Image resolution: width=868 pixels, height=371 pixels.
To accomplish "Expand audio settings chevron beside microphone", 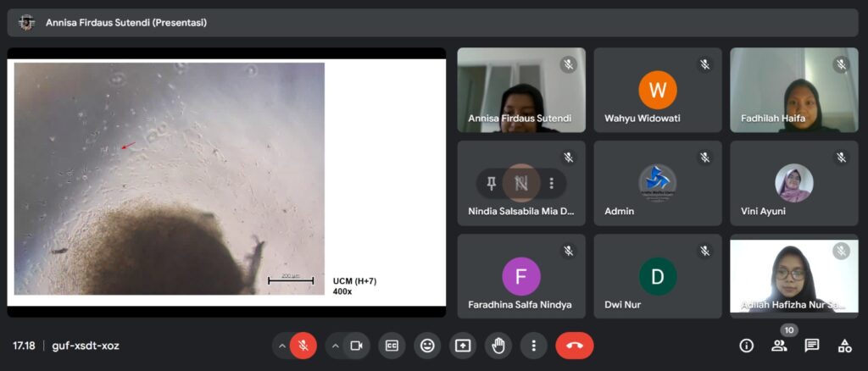I will pos(281,346).
